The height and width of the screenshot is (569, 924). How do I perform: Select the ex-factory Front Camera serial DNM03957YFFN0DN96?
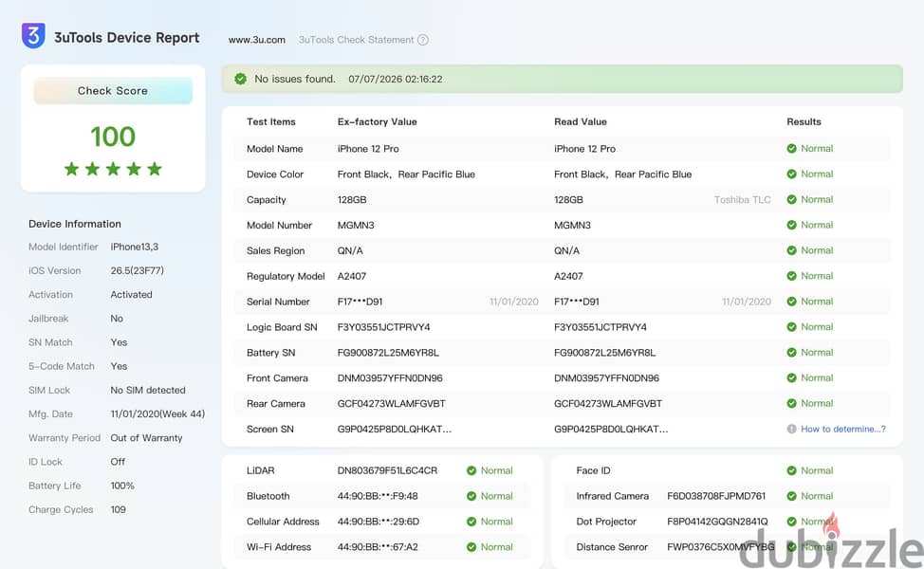click(390, 378)
